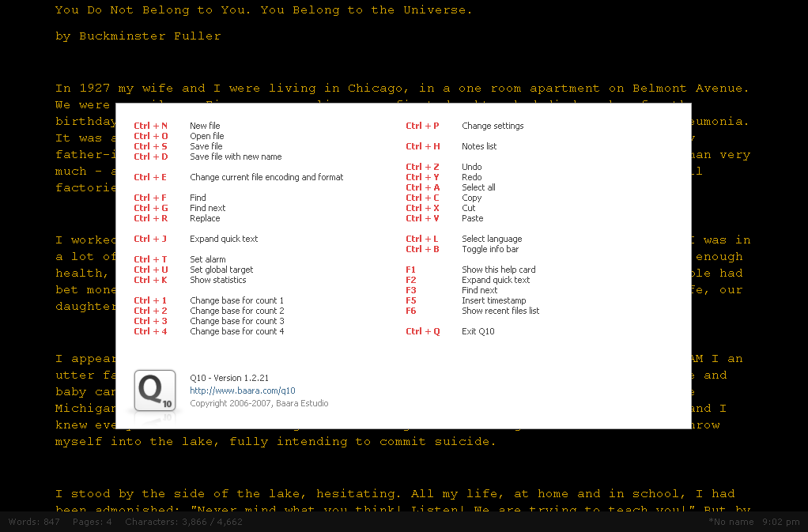Click the 'Notes list' help entry

coord(479,146)
